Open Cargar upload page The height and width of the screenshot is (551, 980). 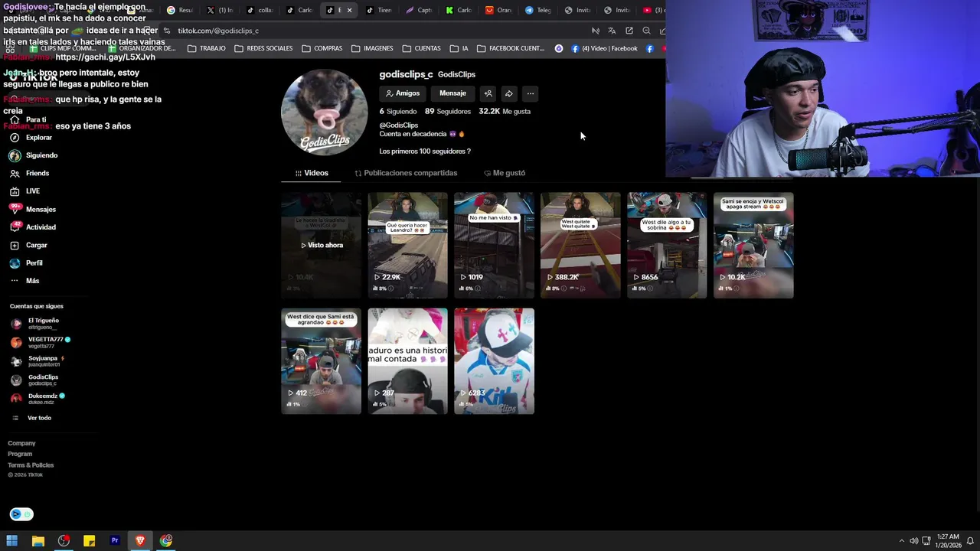point(29,245)
